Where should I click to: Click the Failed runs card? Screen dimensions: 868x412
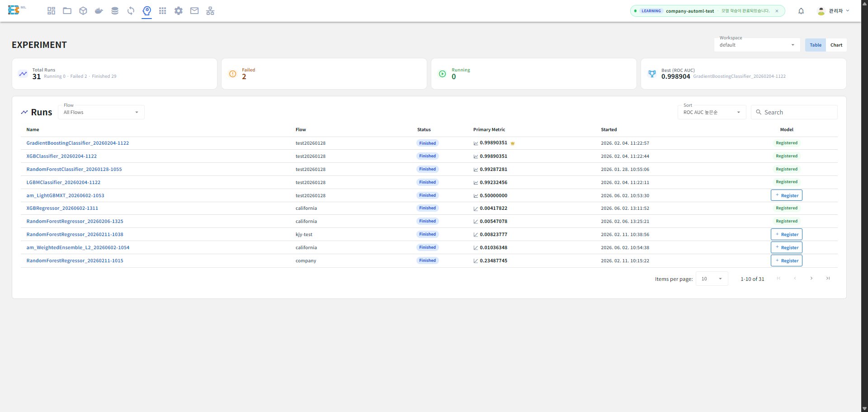point(324,73)
